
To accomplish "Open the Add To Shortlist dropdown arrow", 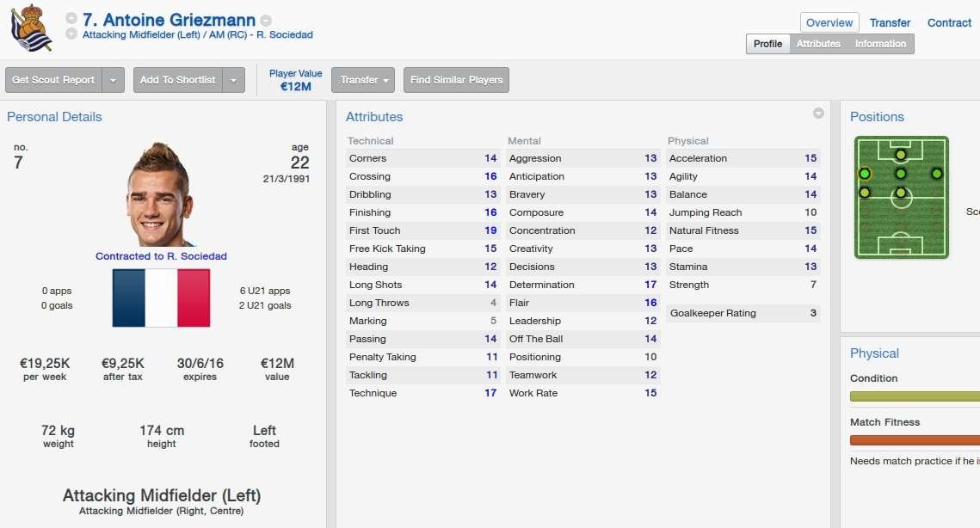I will pos(234,80).
